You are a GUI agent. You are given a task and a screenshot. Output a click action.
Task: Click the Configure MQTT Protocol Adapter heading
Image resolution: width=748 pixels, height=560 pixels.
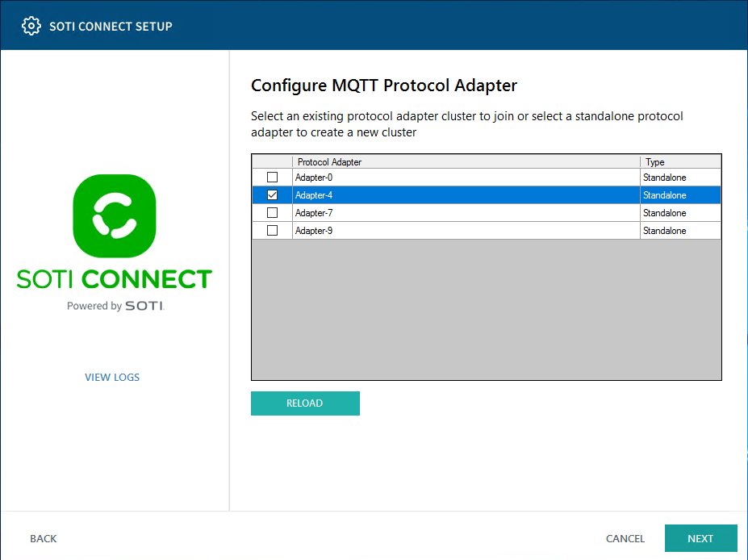point(384,86)
